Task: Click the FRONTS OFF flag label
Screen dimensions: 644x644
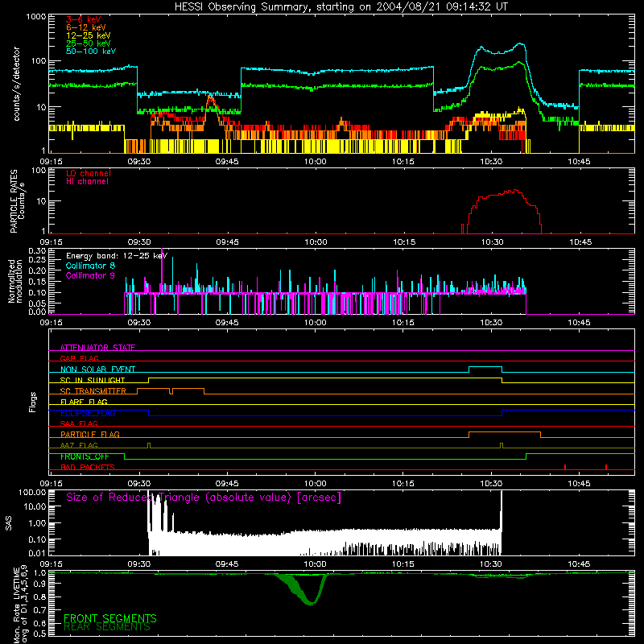Action: click(x=85, y=456)
